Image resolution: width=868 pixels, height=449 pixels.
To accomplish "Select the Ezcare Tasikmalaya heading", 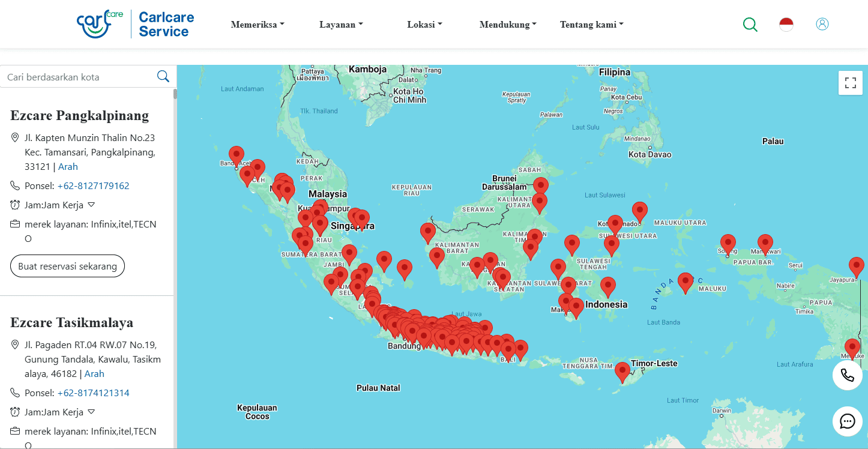I will (71, 322).
